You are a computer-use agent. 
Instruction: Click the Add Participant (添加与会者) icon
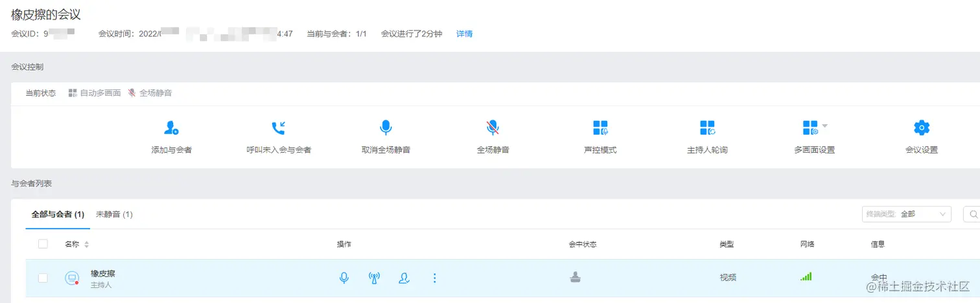coord(171,128)
